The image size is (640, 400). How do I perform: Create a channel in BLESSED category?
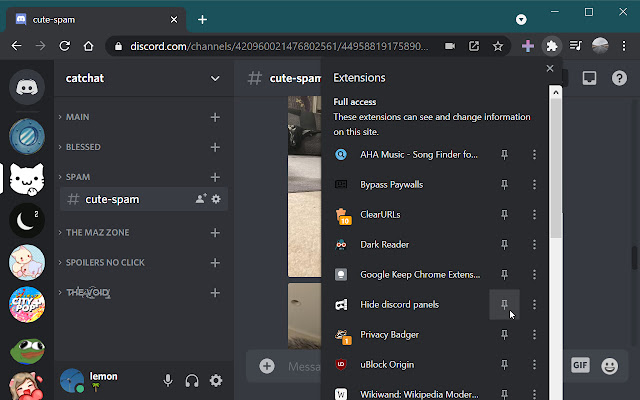coord(215,147)
